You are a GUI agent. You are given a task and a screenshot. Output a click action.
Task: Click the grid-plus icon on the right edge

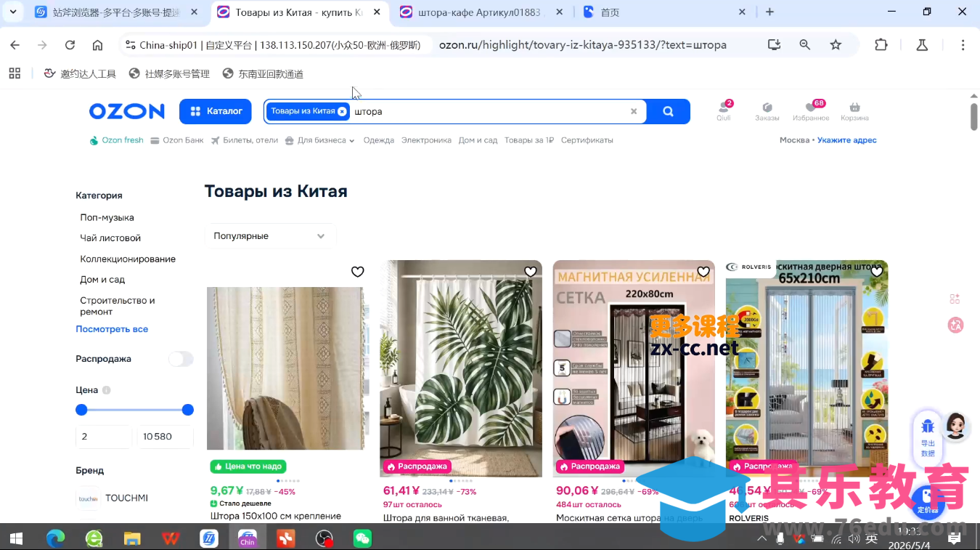[x=955, y=299]
